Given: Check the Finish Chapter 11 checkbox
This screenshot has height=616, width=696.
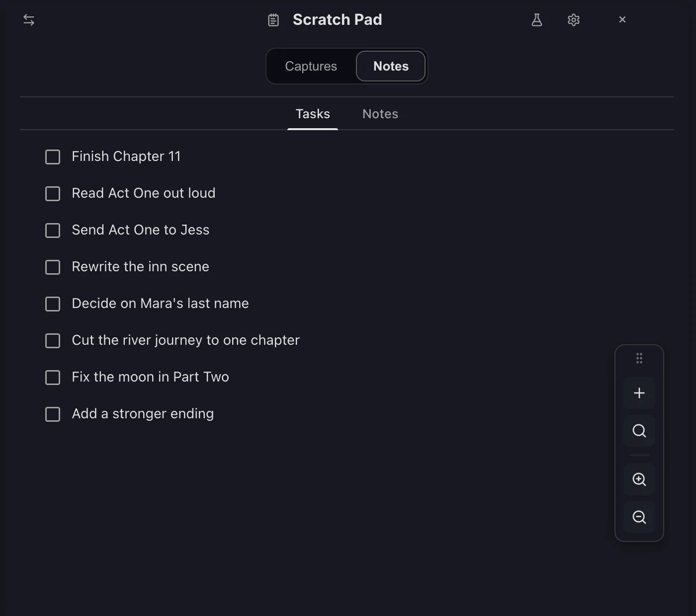Looking at the screenshot, I should (x=53, y=157).
